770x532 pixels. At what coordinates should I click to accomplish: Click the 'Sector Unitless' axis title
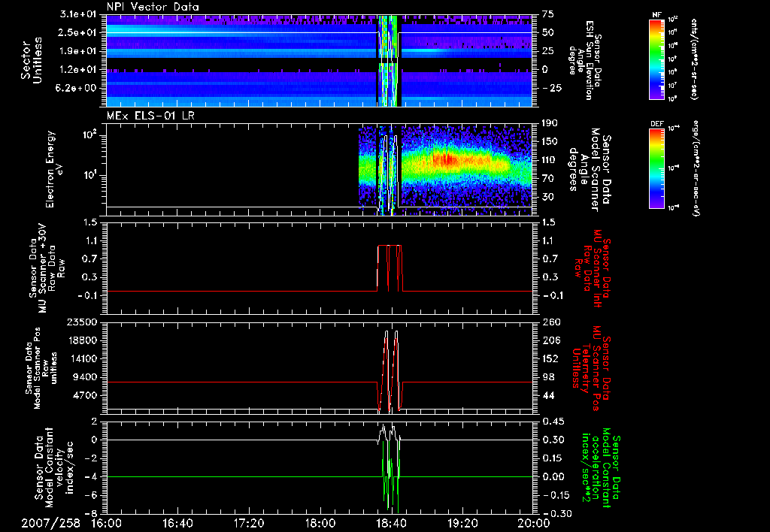(x=32, y=60)
